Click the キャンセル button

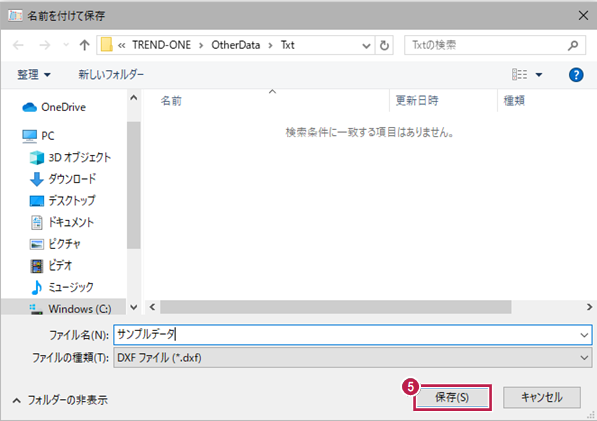[542, 397]
